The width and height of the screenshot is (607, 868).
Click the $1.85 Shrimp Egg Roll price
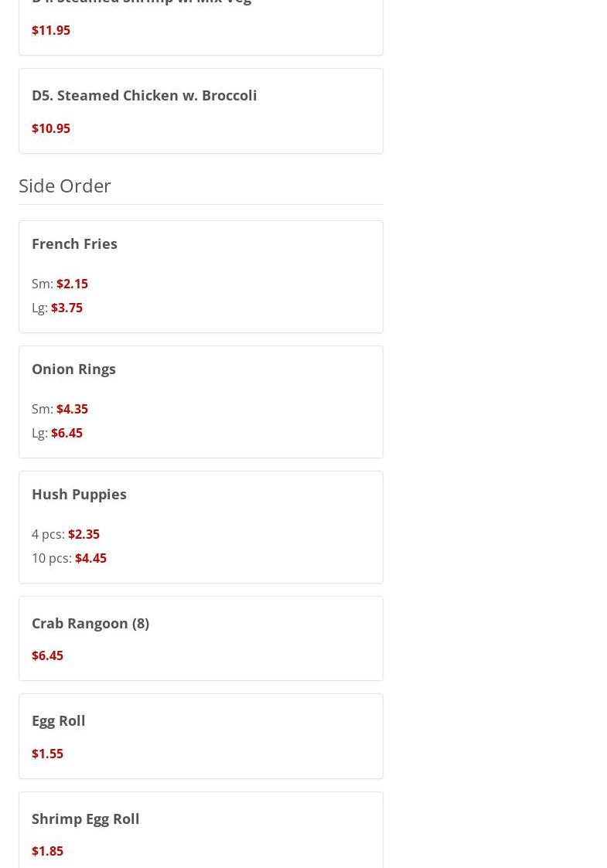point(47,851)
